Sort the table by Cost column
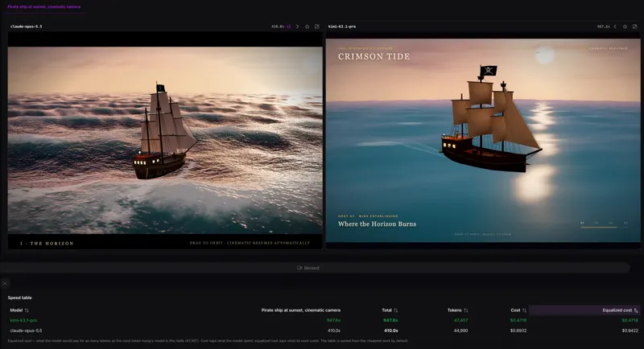Screen dimensions: 644x349 click(x=518, y=310)
